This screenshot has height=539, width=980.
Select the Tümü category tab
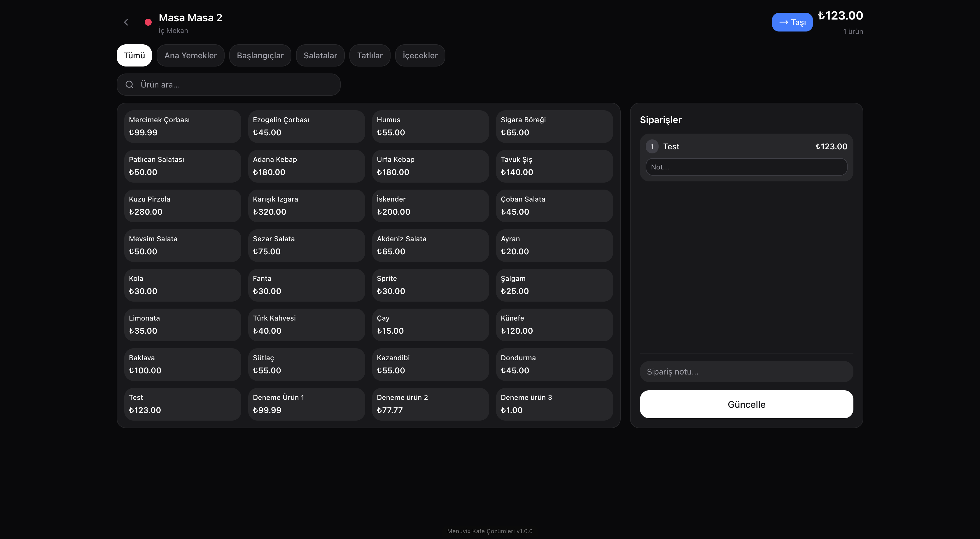coord(134,55)
